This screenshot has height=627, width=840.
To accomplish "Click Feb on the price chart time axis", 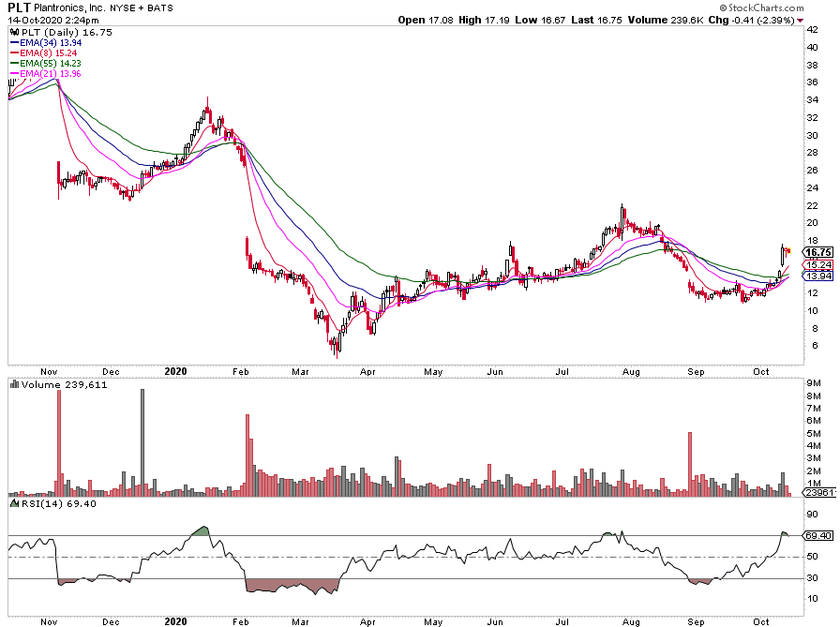I will [x=241, y=371].
